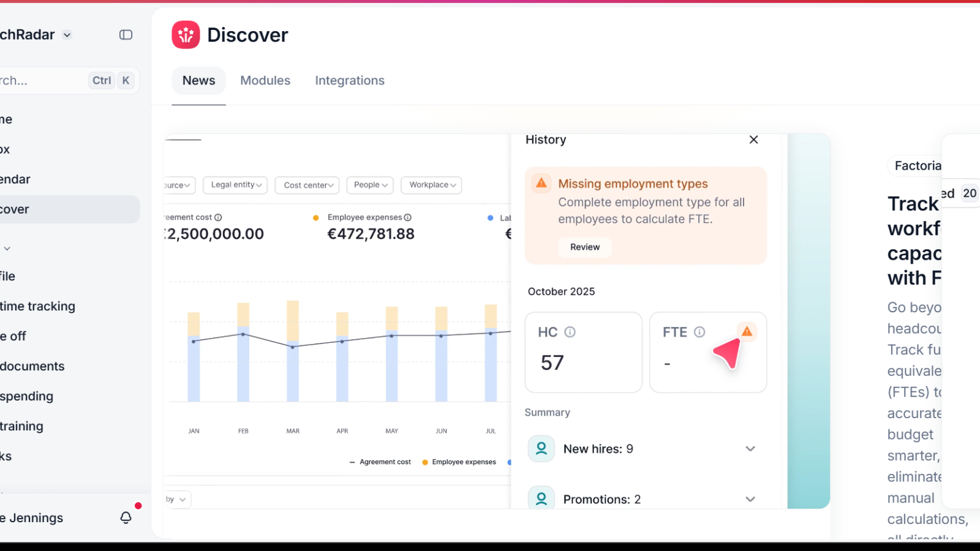Screen dimensions: 980x551
Task: Switch to the Integrations tab
Action: pos(350,81)
